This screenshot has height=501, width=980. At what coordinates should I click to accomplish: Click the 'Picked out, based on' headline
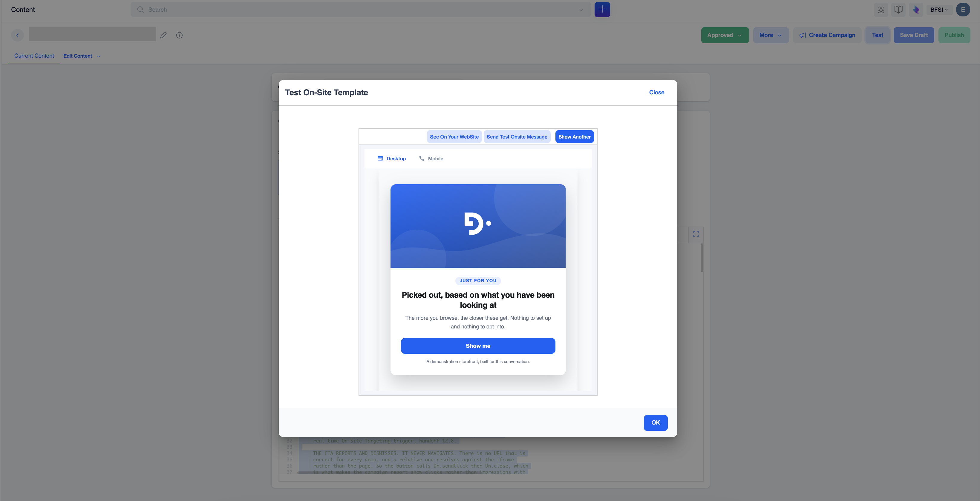click(478, 300)
